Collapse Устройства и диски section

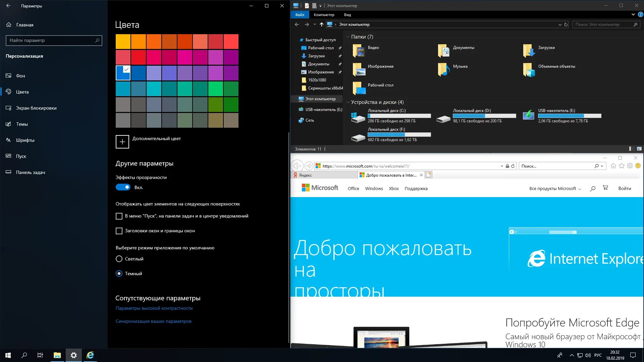pos(348,102)
